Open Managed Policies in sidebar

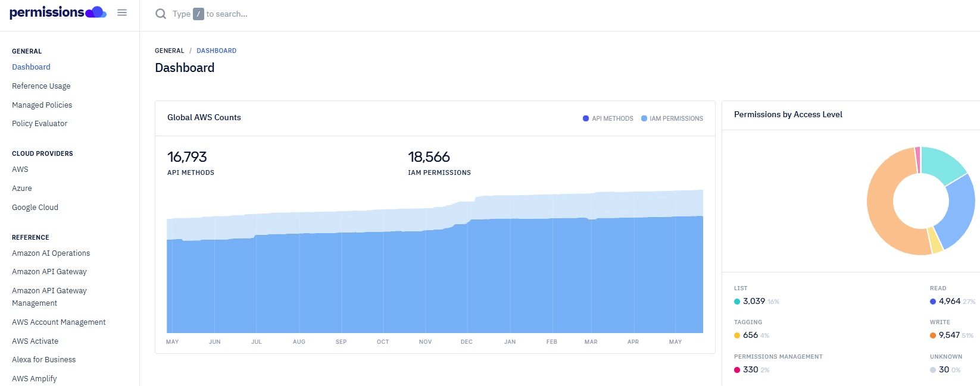42,105
